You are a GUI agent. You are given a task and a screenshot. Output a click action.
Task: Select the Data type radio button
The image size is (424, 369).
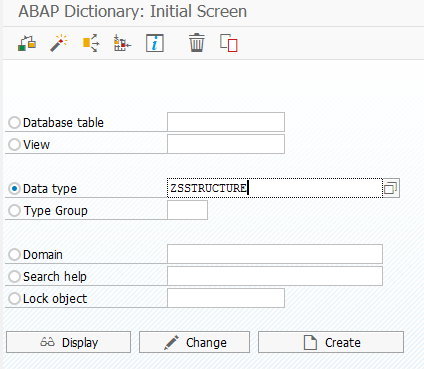pyautogui.click(x=14, y=188)
